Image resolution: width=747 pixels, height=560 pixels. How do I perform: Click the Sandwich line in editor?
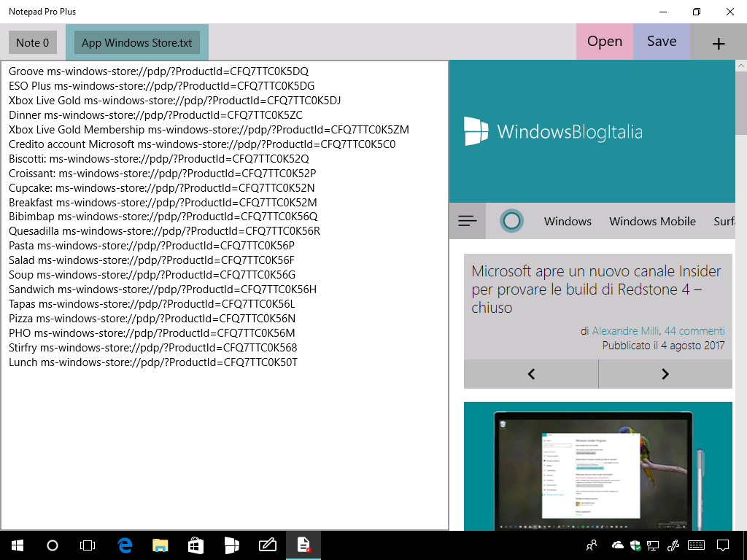[163, 289]
